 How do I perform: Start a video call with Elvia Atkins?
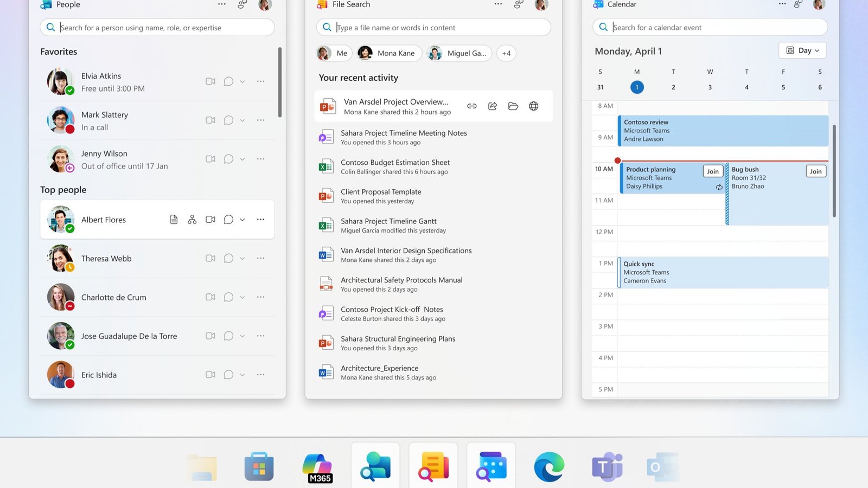coord(210,81)
